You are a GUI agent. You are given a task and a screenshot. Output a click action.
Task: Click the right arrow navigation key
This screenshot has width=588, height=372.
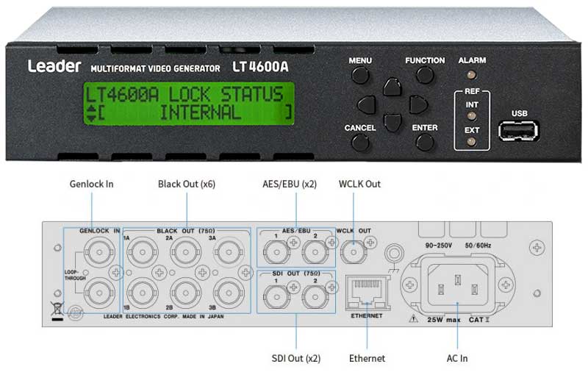point(418,104)
